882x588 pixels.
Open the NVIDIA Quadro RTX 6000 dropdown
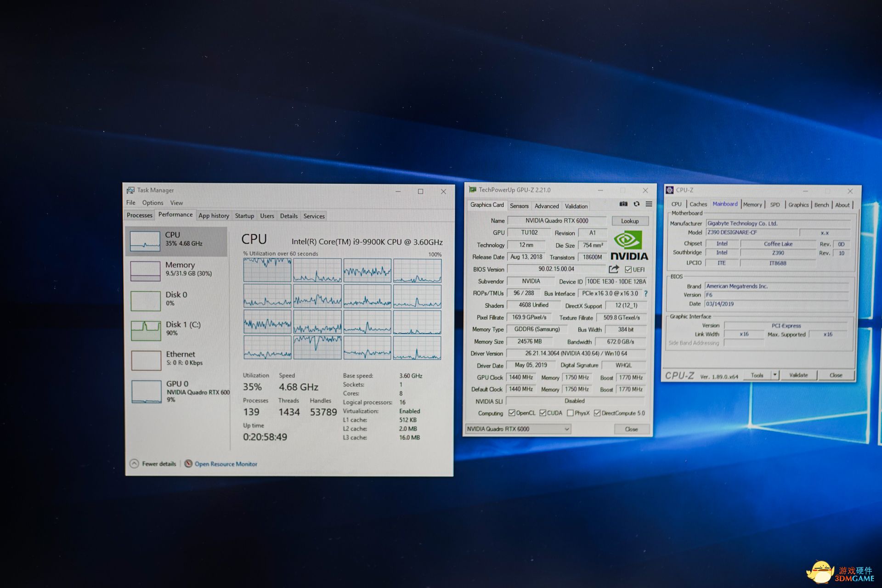pyautogui.click(x=518, y=429)
